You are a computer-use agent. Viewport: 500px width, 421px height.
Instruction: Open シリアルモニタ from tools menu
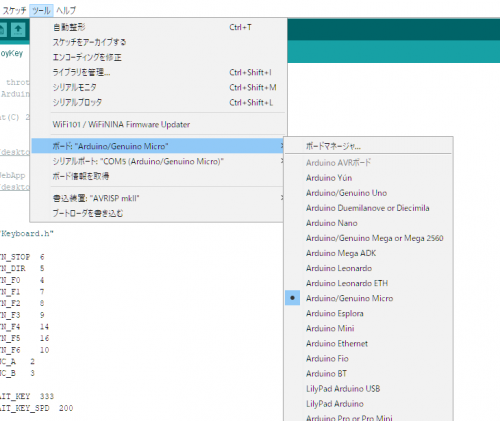pos(158,87)
